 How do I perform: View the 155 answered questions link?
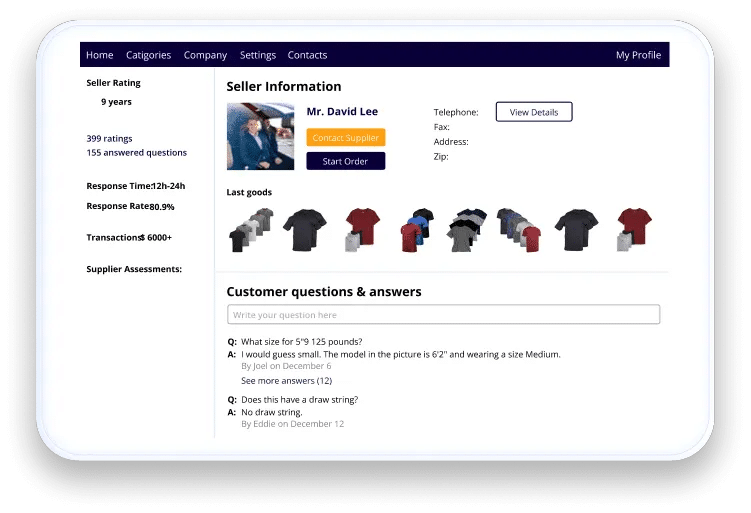(x=136, y=153)
